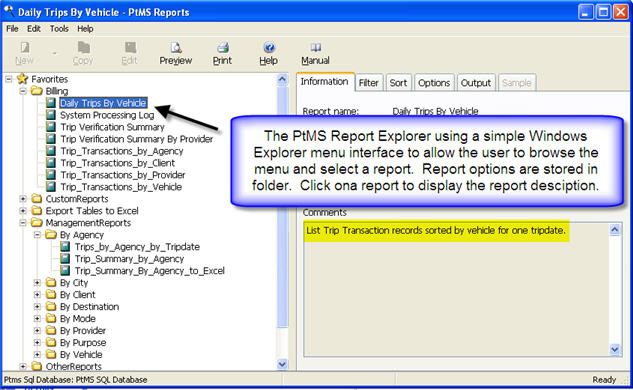Click the Preview toolbar button
The height and width of the screenshot is (390, 633).
(x=176, y=53)
